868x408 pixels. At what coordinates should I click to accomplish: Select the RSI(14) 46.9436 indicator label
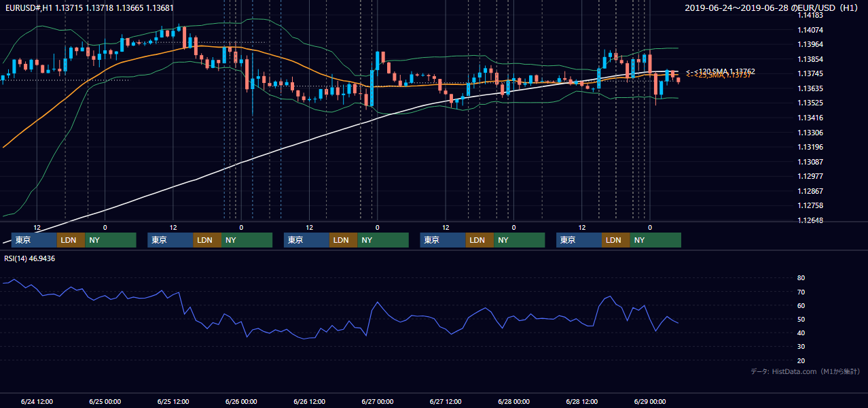coord(30,258)
